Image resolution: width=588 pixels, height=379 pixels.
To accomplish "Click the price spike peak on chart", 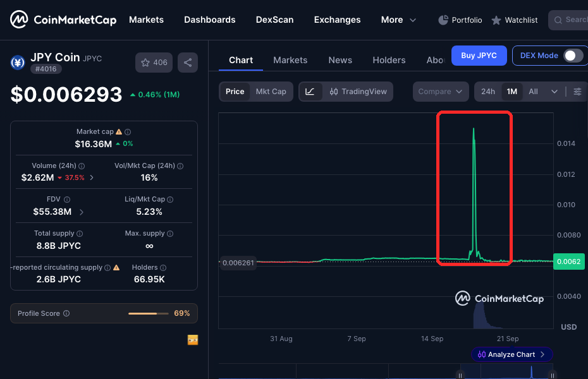I will [474, 129].
